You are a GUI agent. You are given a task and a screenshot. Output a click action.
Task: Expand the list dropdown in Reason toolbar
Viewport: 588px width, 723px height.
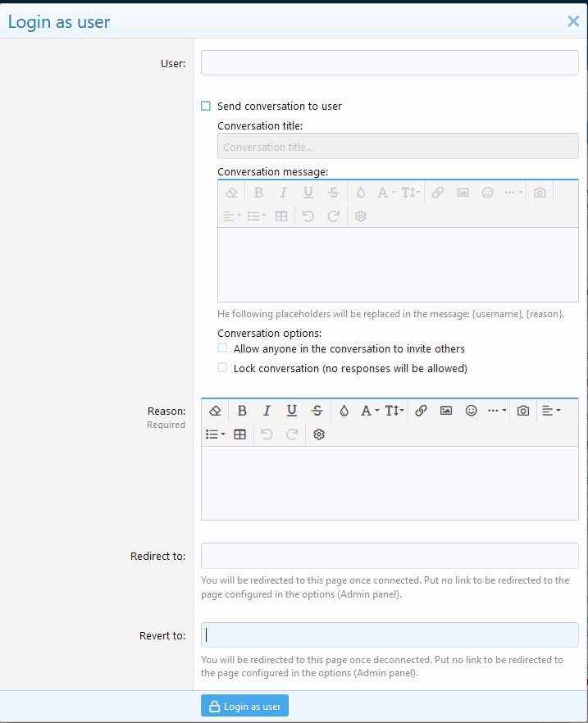pos(215,434)
